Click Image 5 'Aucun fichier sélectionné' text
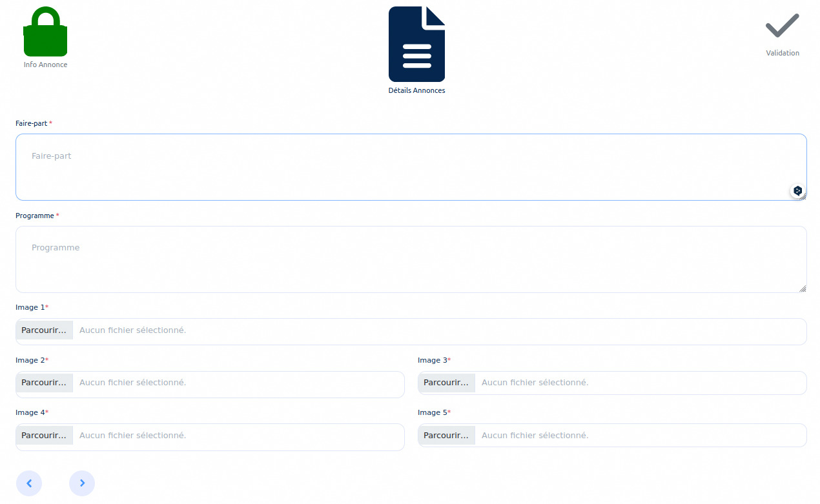Viewport: 820px width, 504px height. [x=535, y=436]
